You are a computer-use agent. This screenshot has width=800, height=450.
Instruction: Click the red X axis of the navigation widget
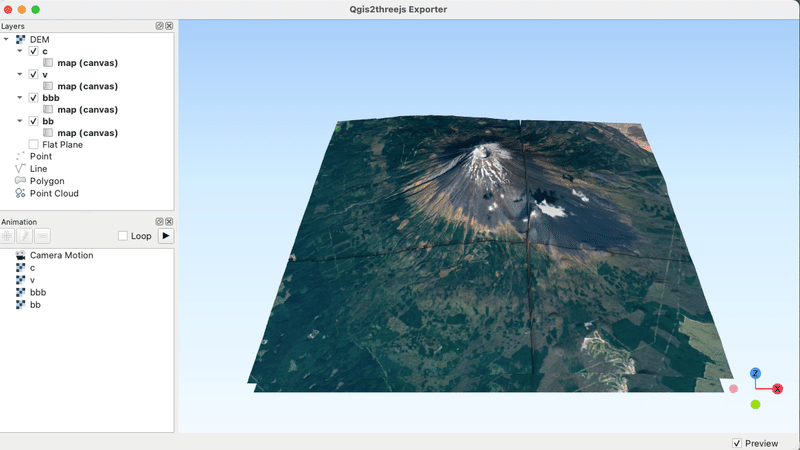pos(777,389)
